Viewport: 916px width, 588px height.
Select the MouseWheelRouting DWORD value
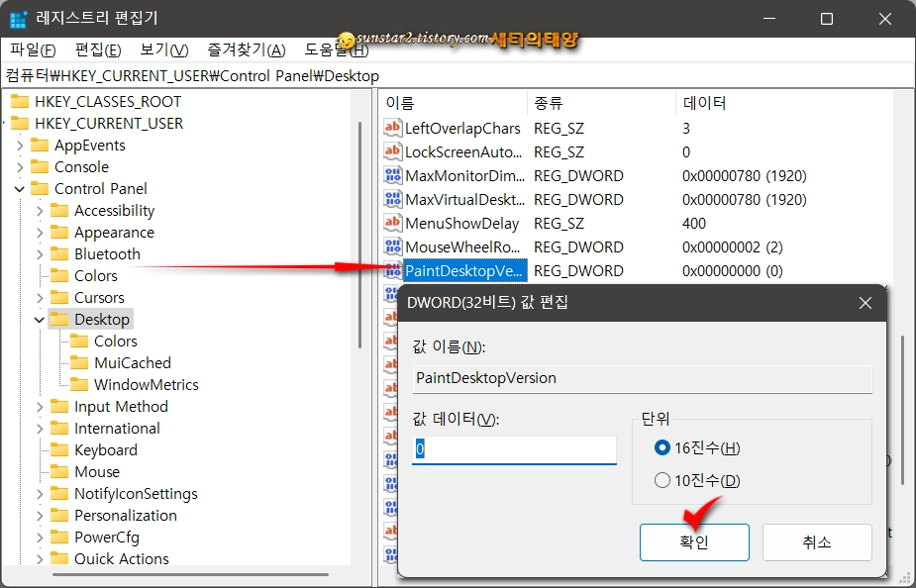[453, 246]
